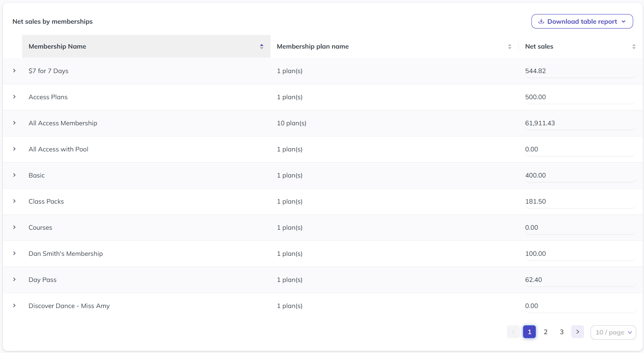Click the 62.40 net sales value

pos(533,280)
